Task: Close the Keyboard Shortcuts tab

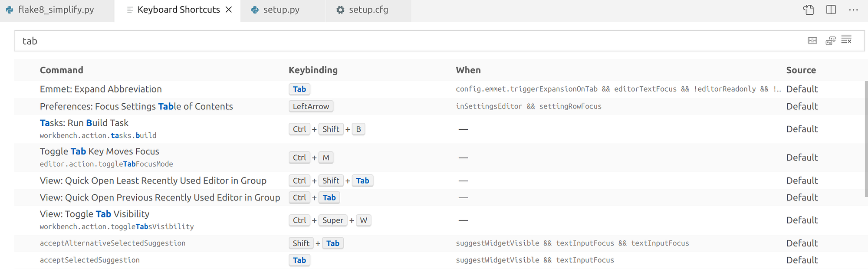Action: pos(229,10)
